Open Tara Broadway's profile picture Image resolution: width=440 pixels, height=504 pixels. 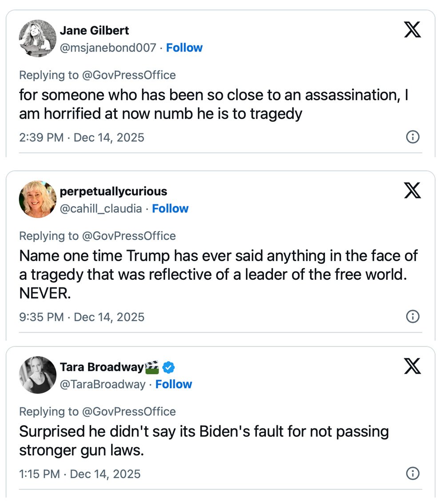tap(37, 375)
